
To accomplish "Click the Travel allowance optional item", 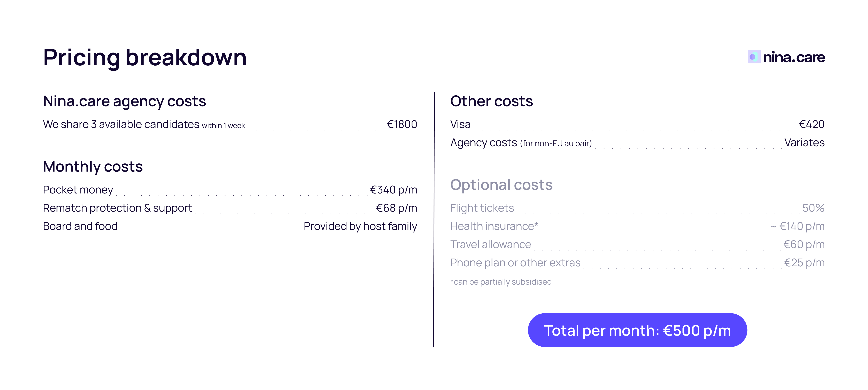I will coord(490,244).
